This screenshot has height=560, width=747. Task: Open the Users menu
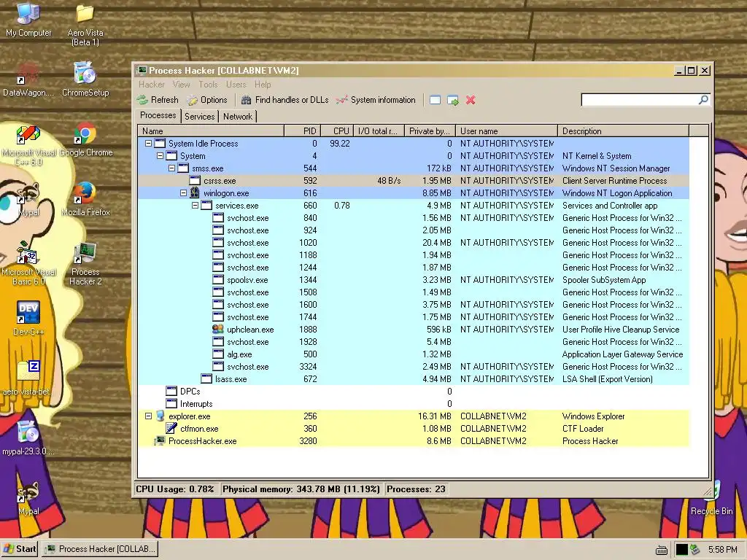[x=236, y=85]
